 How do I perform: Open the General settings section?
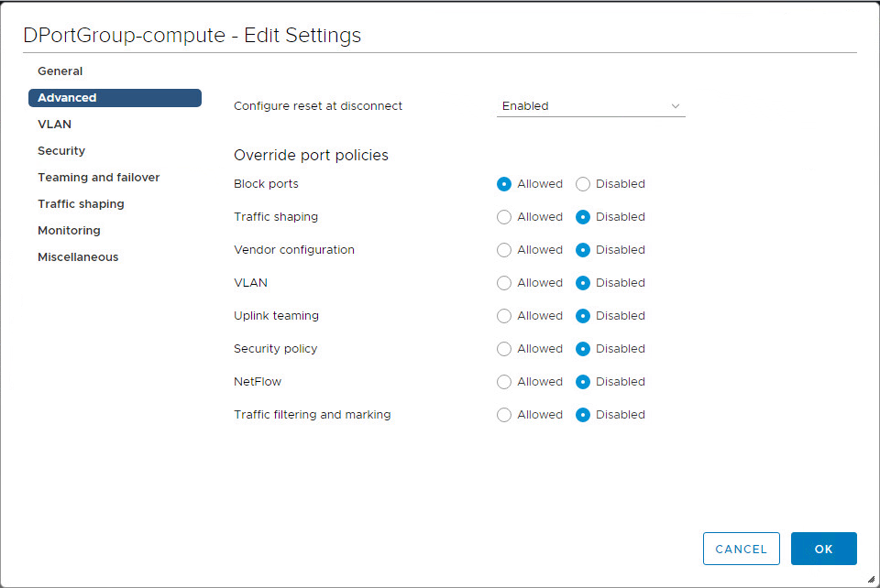pos(60,71)
